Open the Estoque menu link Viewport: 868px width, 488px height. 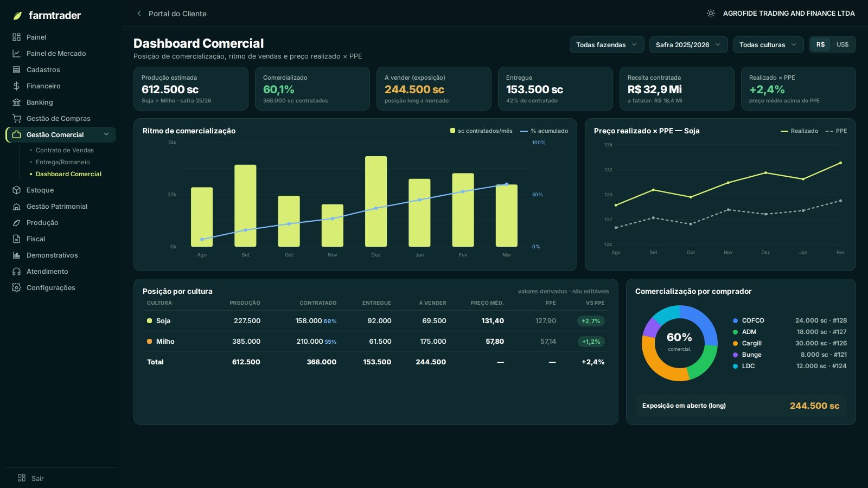click(x=40, y=190)
